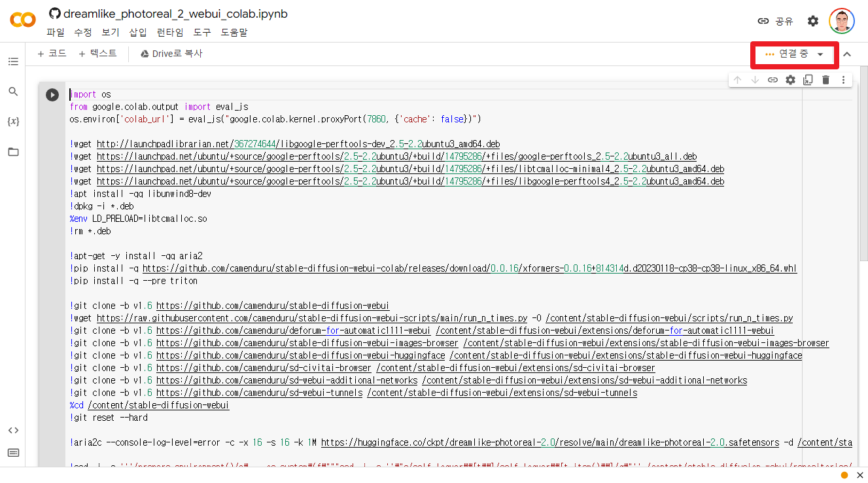Click the 'import os' code line

click(90, 94)
